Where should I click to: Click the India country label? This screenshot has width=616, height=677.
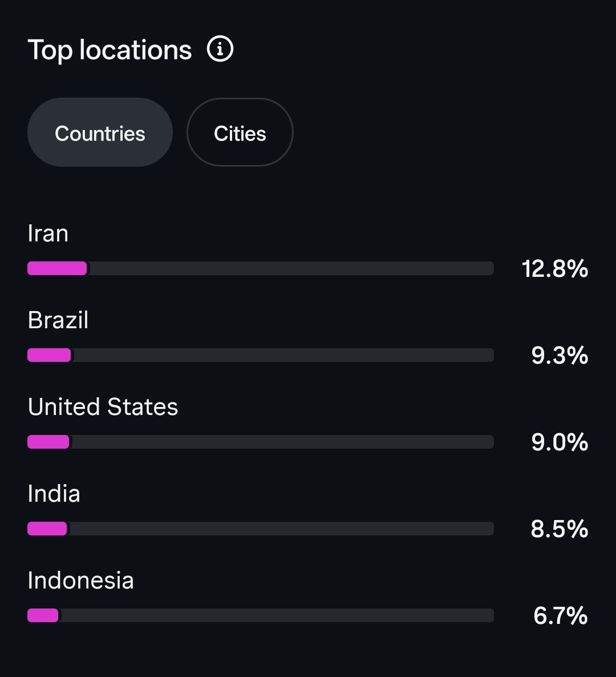54,494
